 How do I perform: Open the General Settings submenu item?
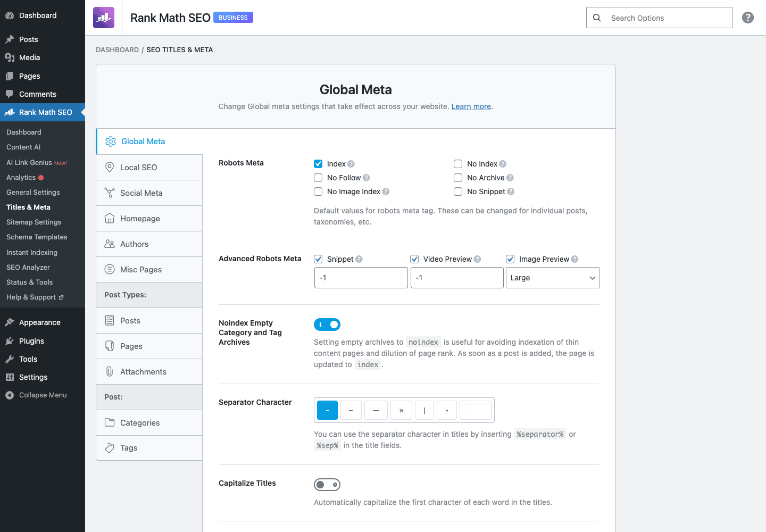pyautogui.click(x=33, y=192)
